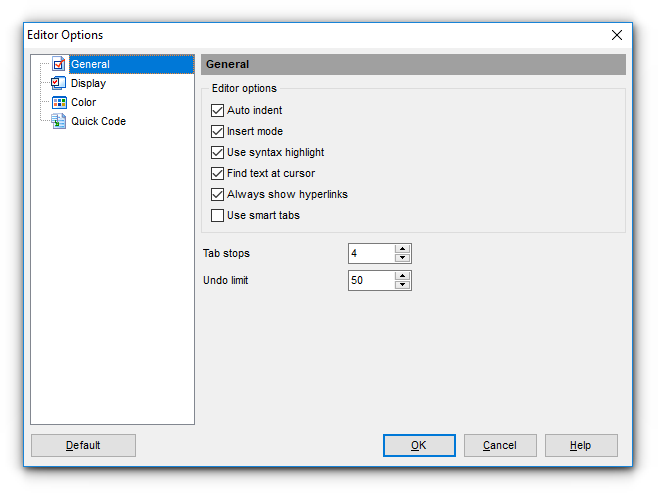Increase Undo limit with up arrow
658x493 pixels.
[402, 276]
